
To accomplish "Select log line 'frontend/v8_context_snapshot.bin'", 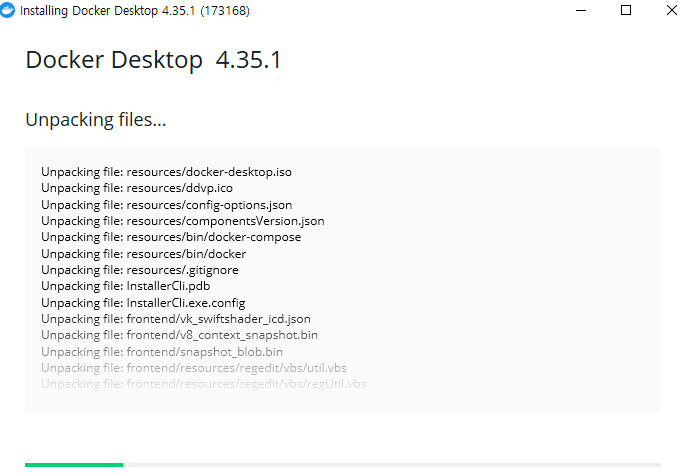I will pyautogui.click(x=179, y=335).
